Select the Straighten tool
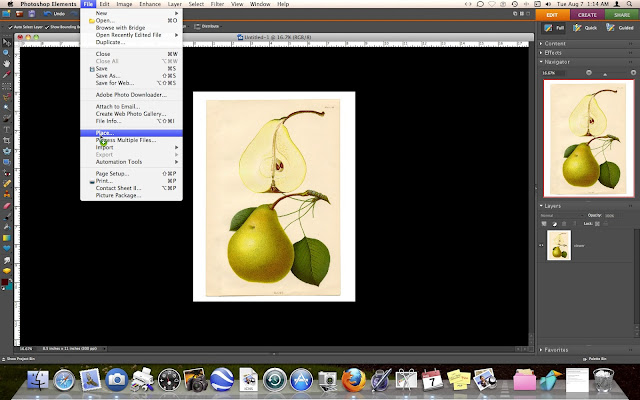This screenshot has height=400, width=640. (x=7, y=162)
